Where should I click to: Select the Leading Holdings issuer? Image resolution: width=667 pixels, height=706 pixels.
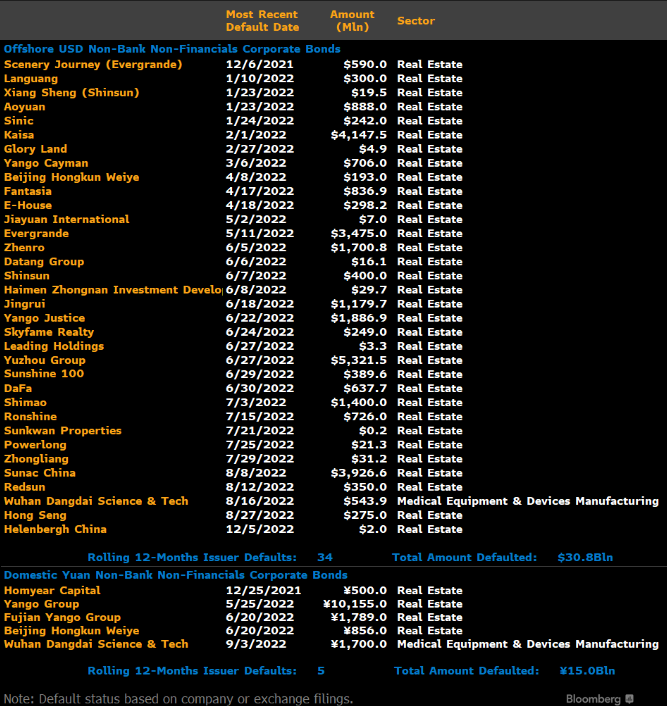pos(54,346)
